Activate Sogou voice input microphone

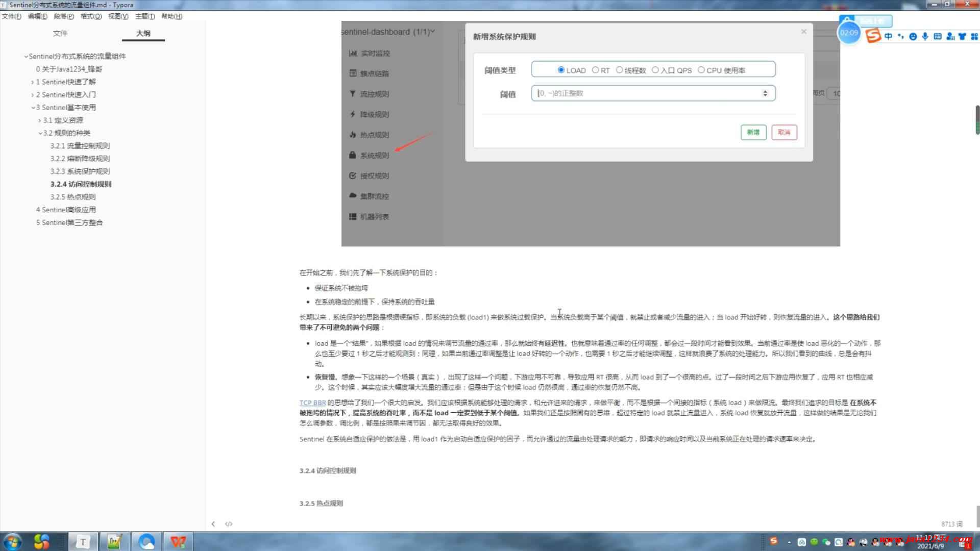tap(925, 36)
